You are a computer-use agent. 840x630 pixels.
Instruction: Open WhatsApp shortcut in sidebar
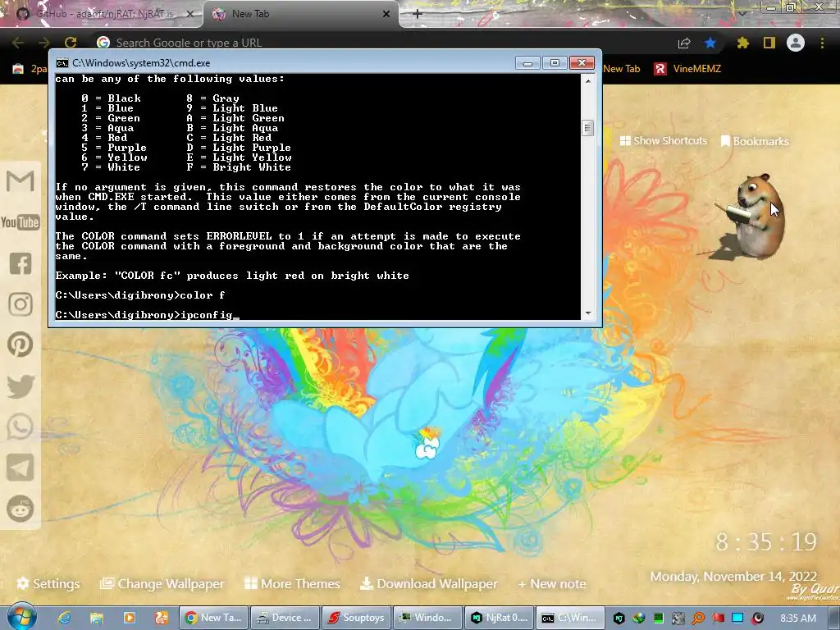[21, 427]
